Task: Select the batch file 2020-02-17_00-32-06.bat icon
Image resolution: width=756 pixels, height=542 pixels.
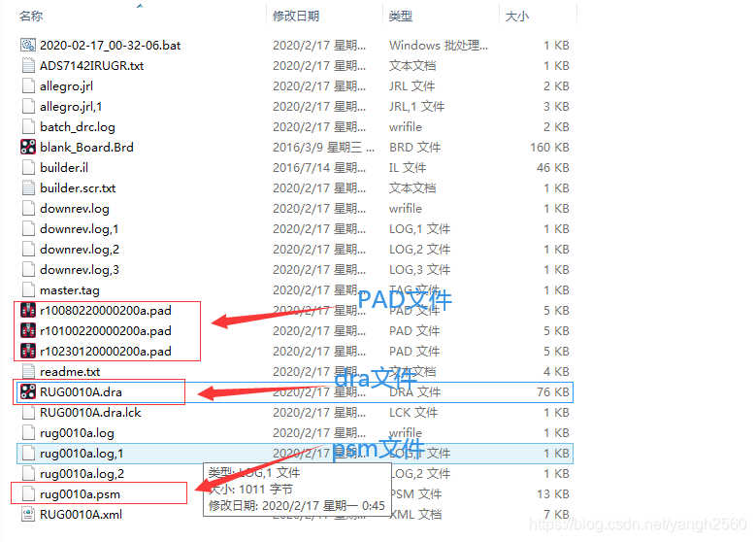Action: (x=28, y=46)
